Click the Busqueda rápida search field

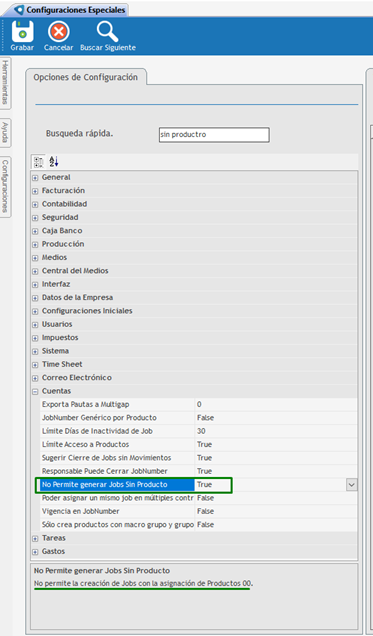click(x=214, y=135)
